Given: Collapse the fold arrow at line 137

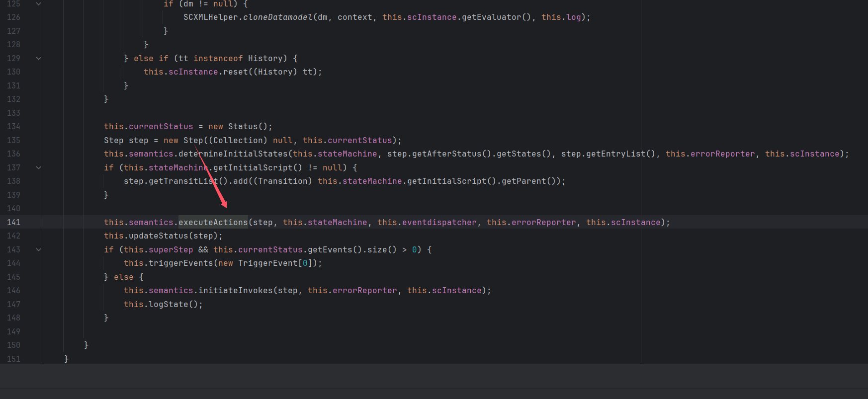Looking at the screenshot, I should click(38, 167).
